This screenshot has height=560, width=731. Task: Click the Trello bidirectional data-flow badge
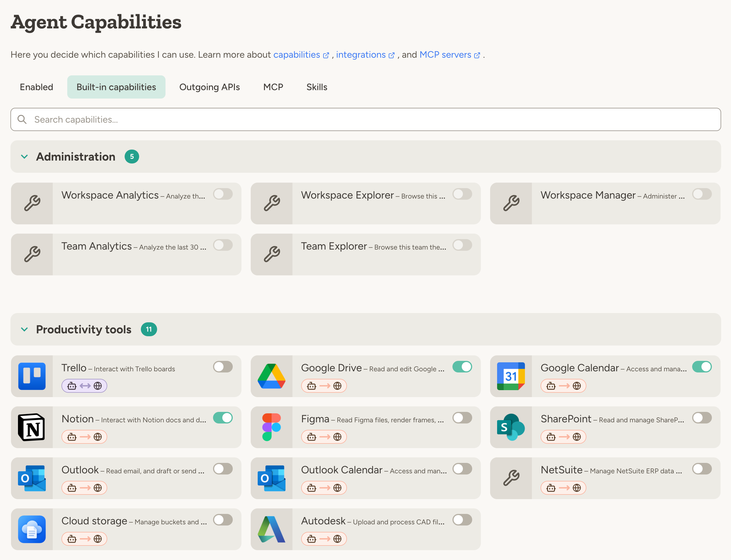[x=84, y=386]
